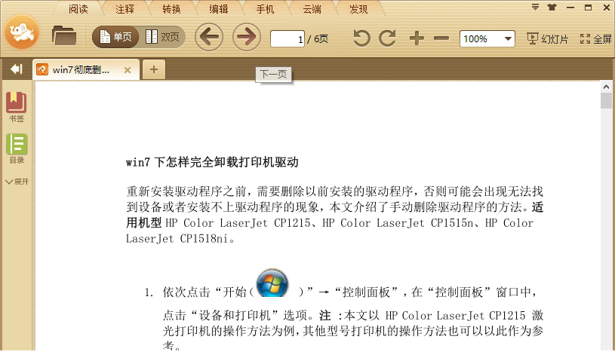The image size is (615, 364).
Task: Go to next page arrow
Action: 246,37
